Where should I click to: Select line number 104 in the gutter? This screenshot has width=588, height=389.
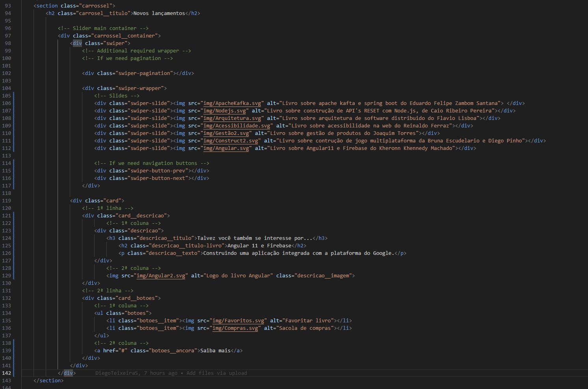pos(7,88)
